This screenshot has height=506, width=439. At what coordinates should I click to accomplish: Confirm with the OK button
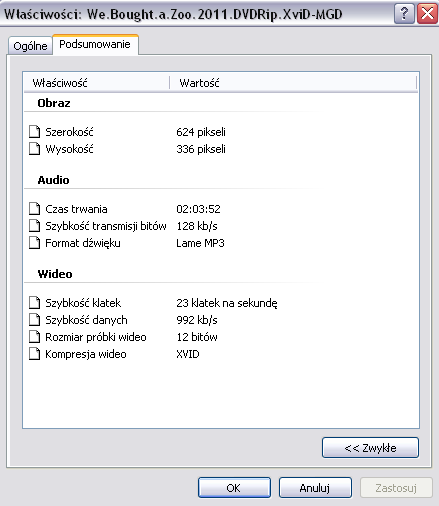click(234, 488)
